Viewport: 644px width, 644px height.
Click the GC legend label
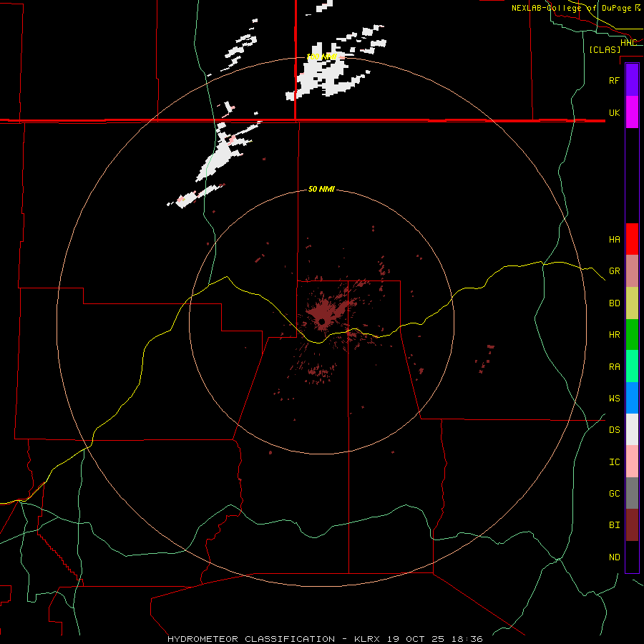click(614, 494)
